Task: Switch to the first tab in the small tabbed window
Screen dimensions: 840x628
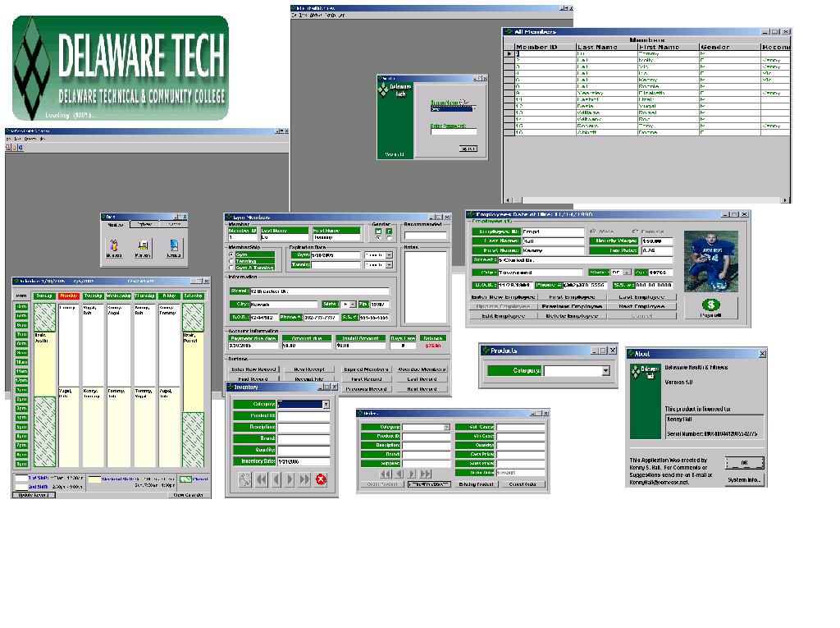Action: click(116, 225)
